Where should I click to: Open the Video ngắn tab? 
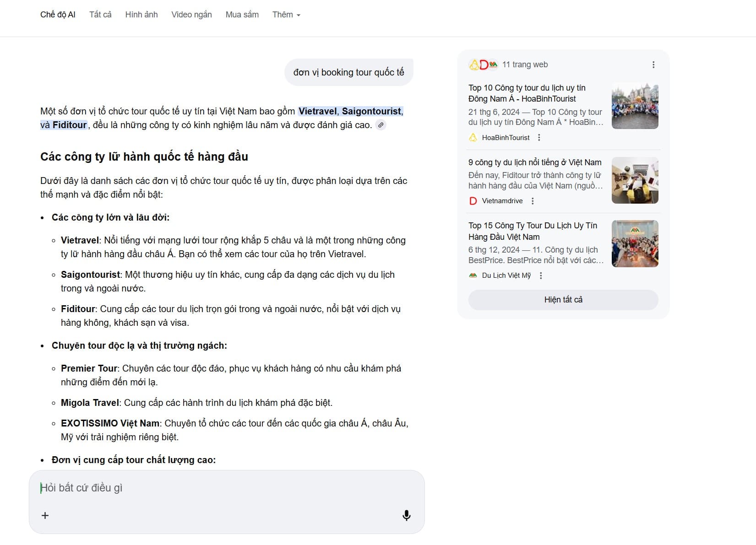pos(191,15)
